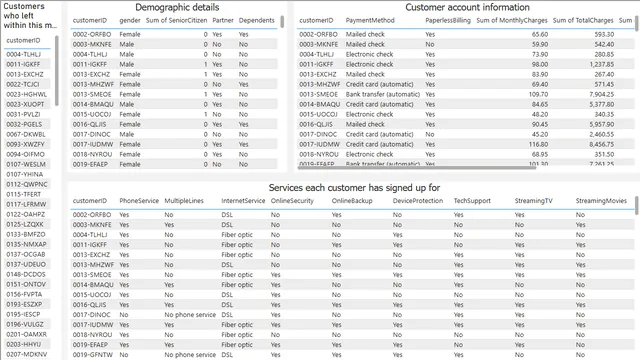The height and width of the screenshot is (360, 640).
Task: Select customer 0023-XUOPT in the slicer
Action: pos(27,104)
